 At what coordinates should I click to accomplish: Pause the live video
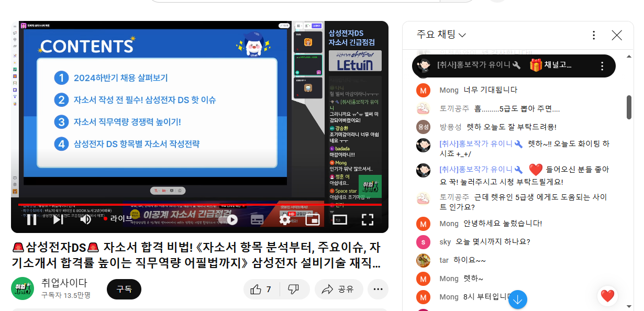(x=31, y=220)
